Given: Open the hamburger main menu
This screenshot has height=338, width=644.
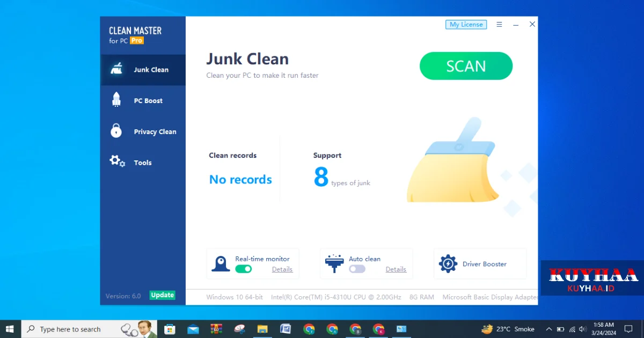Looking at the screenshot, I should click(x=499, y=25).
